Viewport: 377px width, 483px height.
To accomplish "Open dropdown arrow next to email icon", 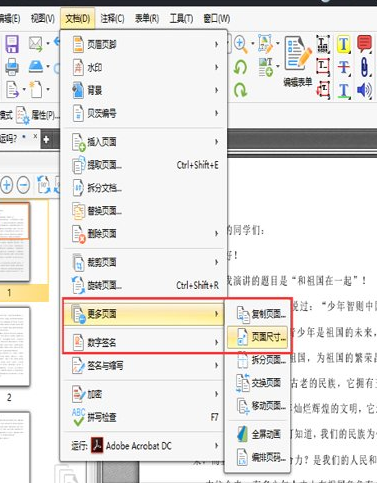I will click(48, 44).
